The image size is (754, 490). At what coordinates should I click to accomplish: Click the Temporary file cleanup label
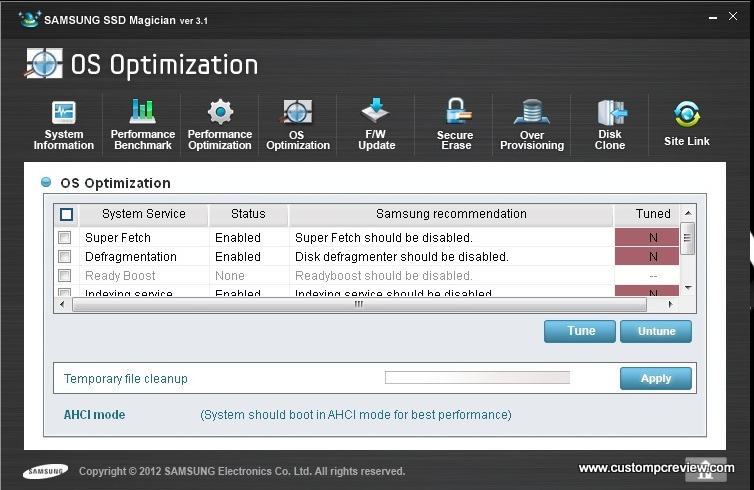126,378
